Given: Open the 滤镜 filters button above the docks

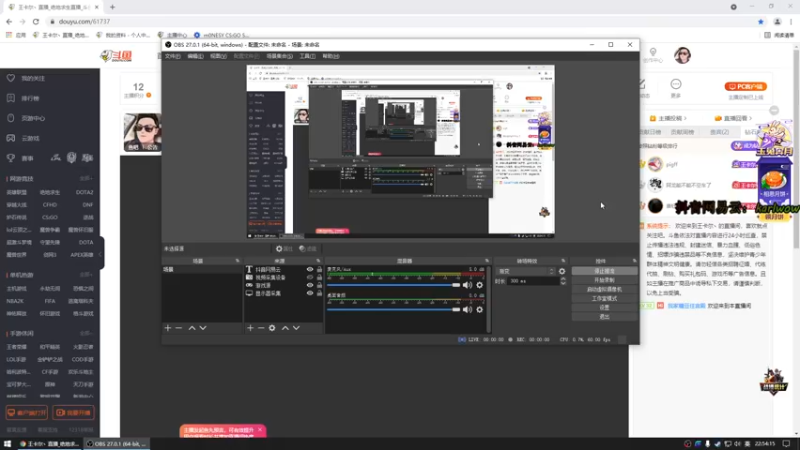Looking at the screenshot, I should (308, 248).
